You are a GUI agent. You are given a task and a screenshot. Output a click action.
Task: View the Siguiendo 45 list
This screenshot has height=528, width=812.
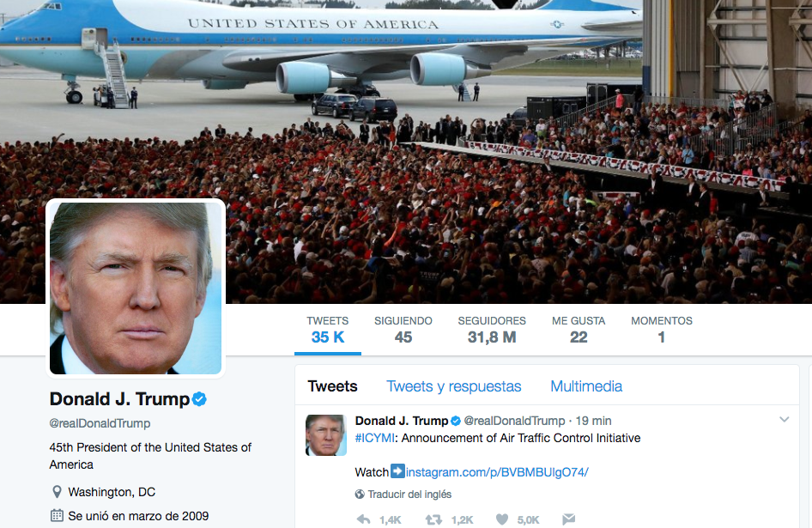coord(403,330)
